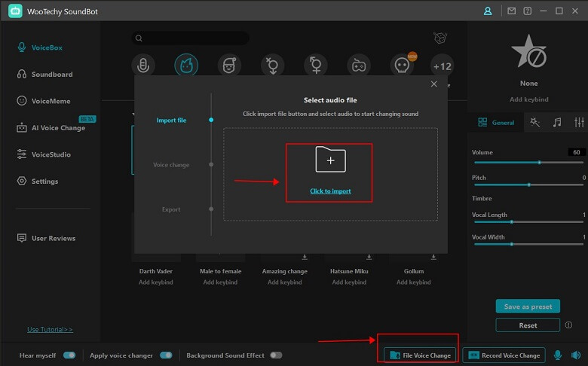Click the Record Voice Change button
Image resolution: width=588 pixels, height=366 pixels.
(504, 355)
